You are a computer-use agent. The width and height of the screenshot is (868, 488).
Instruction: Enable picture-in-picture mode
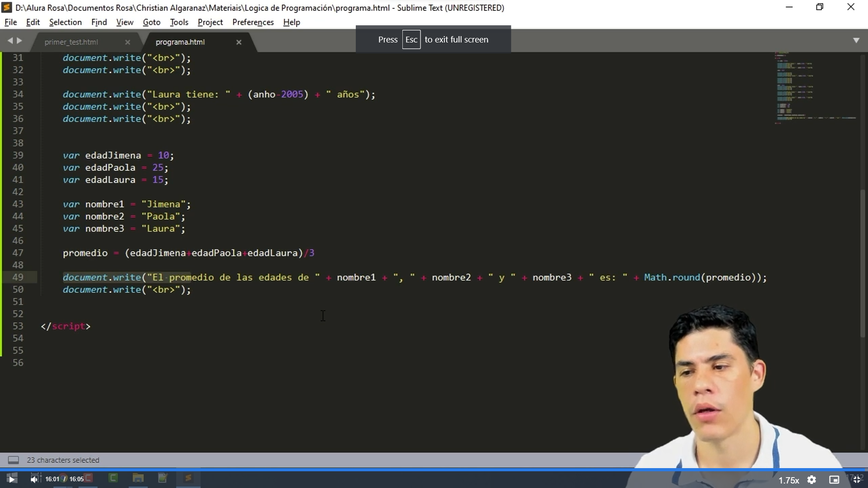coord(834,480)
